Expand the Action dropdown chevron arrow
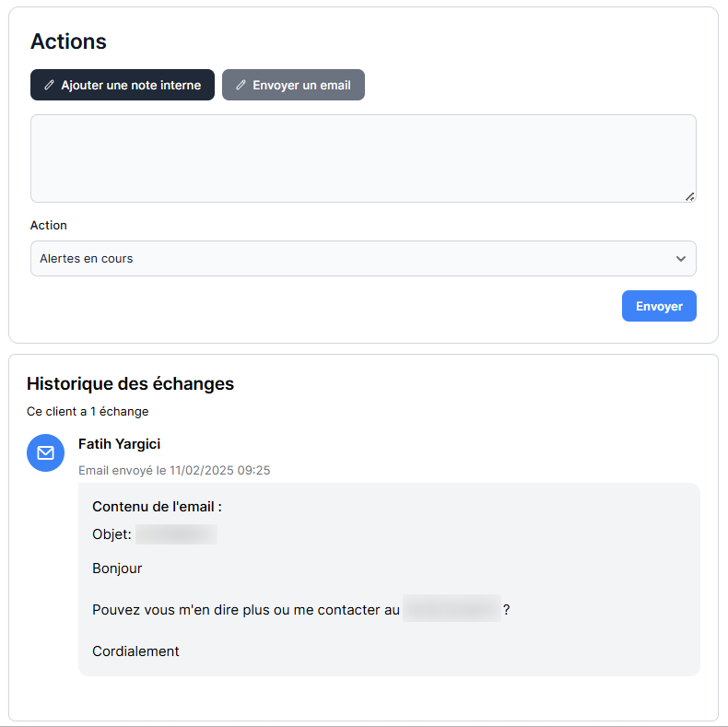Viewport: 728px width, 727px height. 680,259
